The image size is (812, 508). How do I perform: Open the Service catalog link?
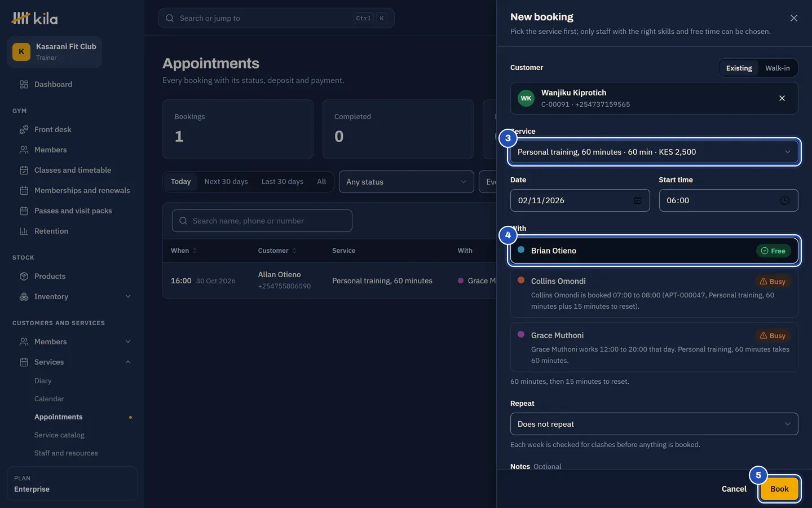[59, 435]
